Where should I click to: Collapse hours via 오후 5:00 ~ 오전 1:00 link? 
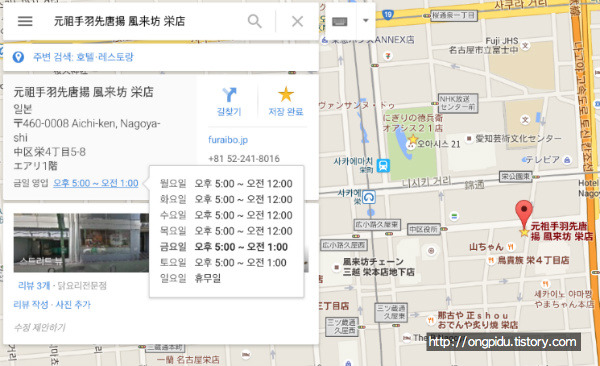[x=96, y=183]
